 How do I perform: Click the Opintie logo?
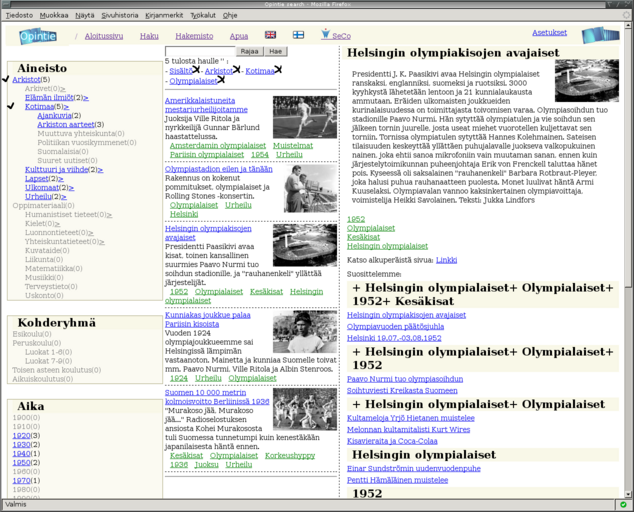click(x=38, y=36)
